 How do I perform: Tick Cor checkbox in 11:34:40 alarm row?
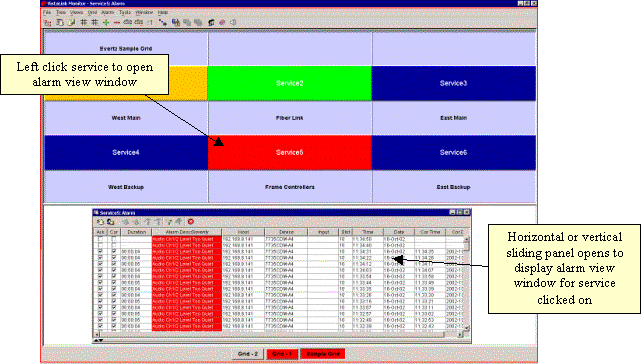pos(114,245)
